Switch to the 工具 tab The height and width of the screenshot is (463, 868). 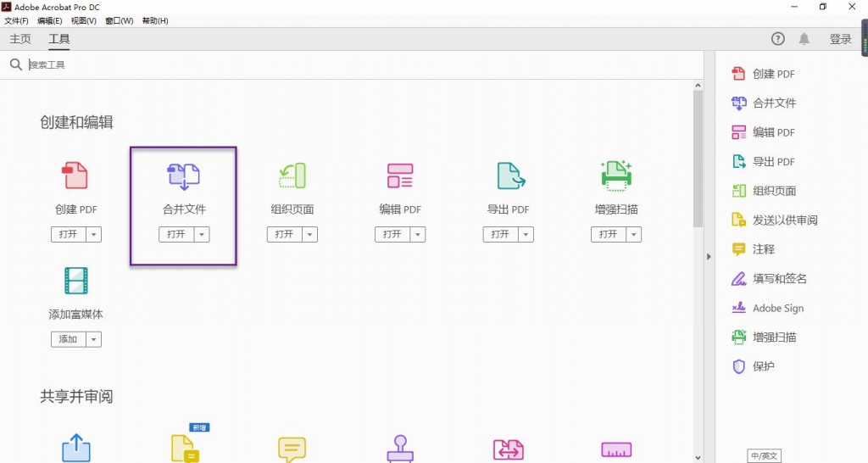[58, 39]
